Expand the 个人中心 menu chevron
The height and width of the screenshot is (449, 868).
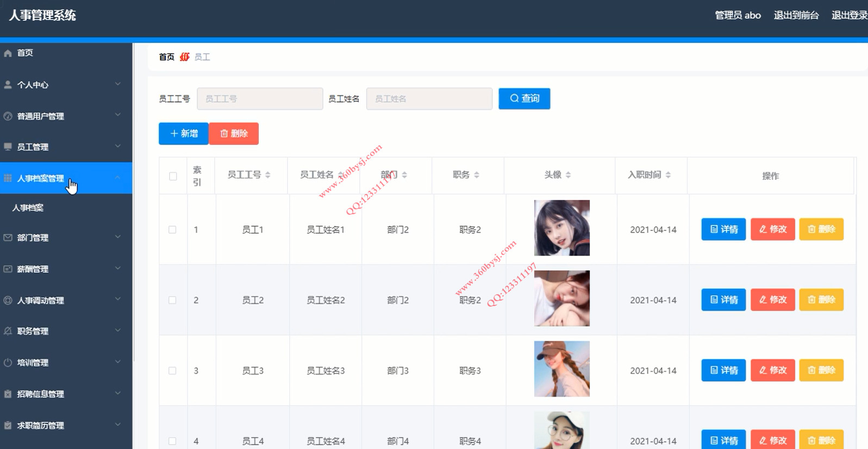118,84
